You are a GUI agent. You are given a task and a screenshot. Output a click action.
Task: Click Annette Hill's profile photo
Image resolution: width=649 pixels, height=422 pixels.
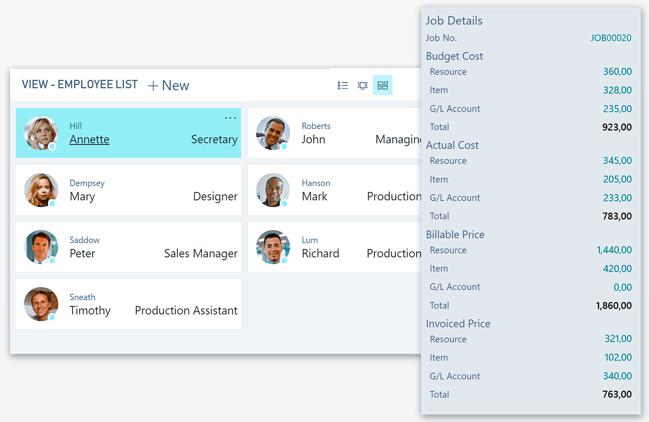point(41,133)
